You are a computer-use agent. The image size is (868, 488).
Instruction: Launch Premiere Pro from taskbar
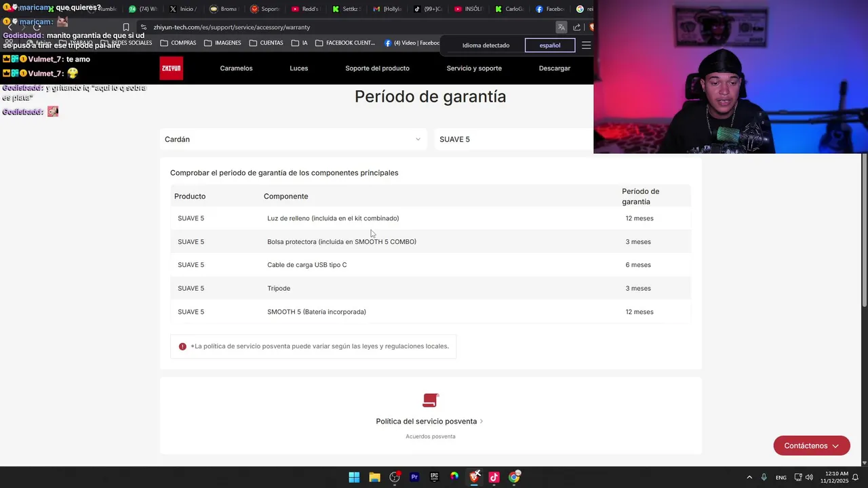click(414, 477)
